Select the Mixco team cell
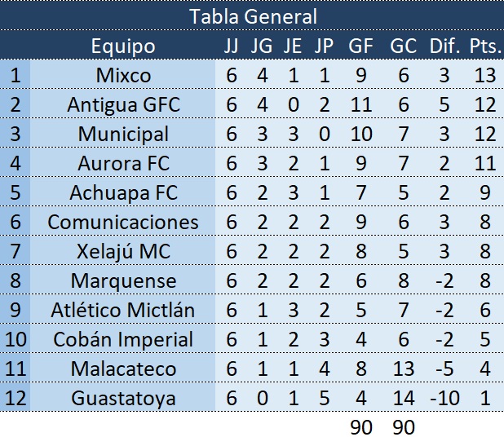 pos(123,75)
